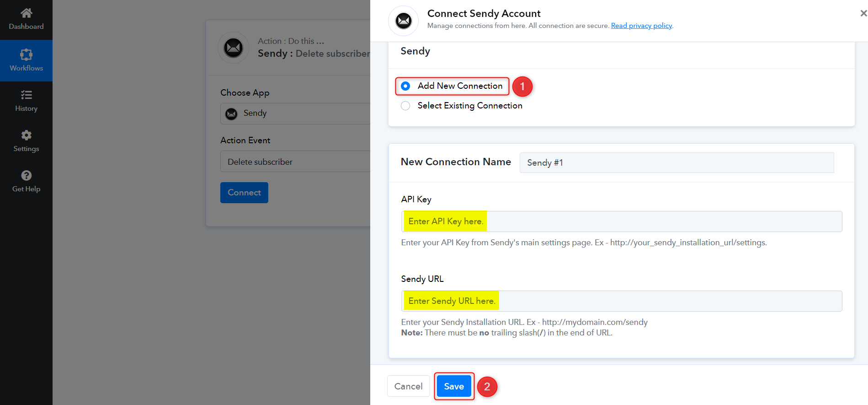Click the 'Sendy : Delete subscriber' heading
The width and height of the screenshot is (868, 405).
314,54
